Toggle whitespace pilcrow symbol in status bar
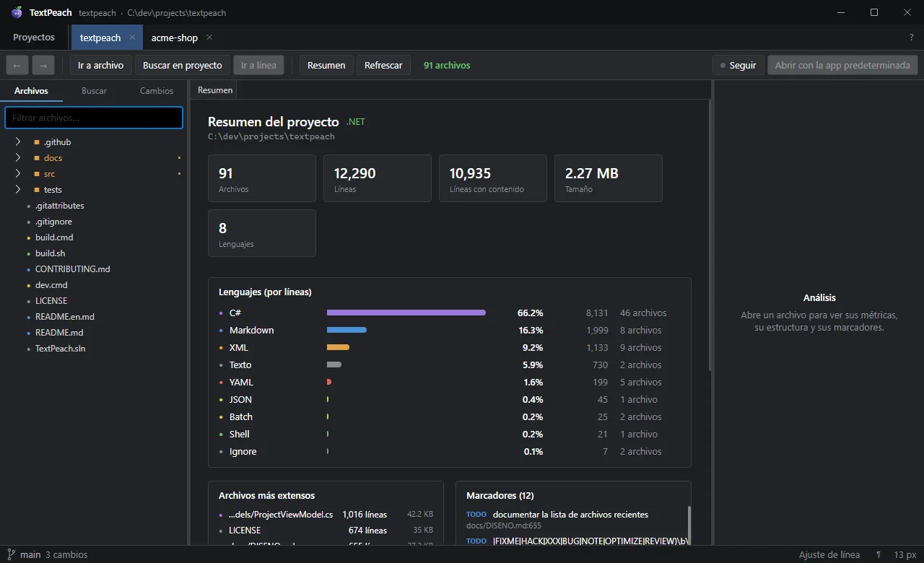Viewport: 924px width, 563px height. (879, 554)
